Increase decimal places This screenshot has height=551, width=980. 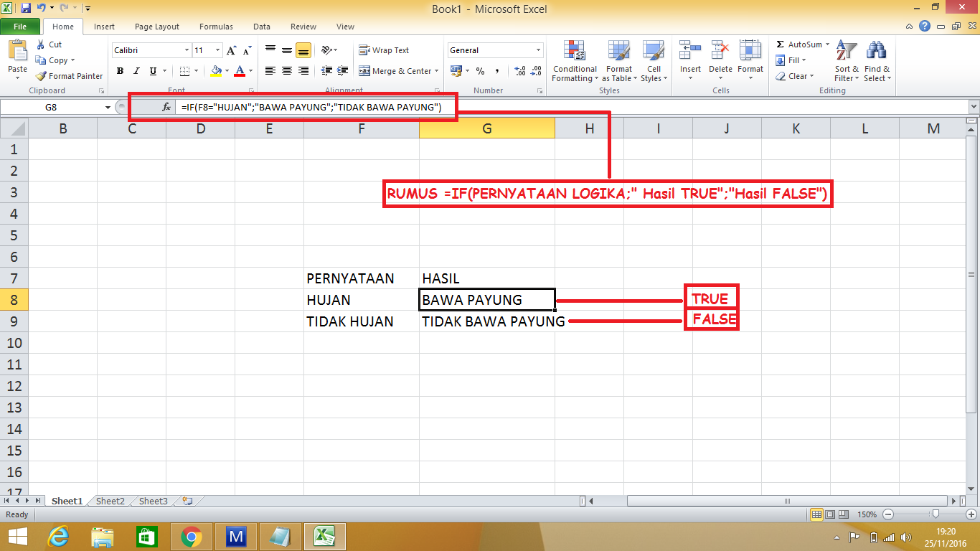(x=519, y=71)
